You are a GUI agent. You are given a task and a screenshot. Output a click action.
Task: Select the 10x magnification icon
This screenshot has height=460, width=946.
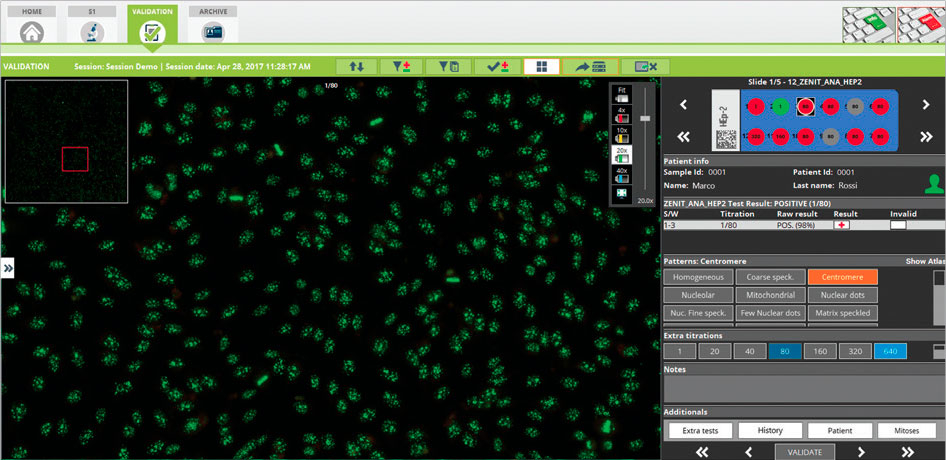[x=622, y=136]
